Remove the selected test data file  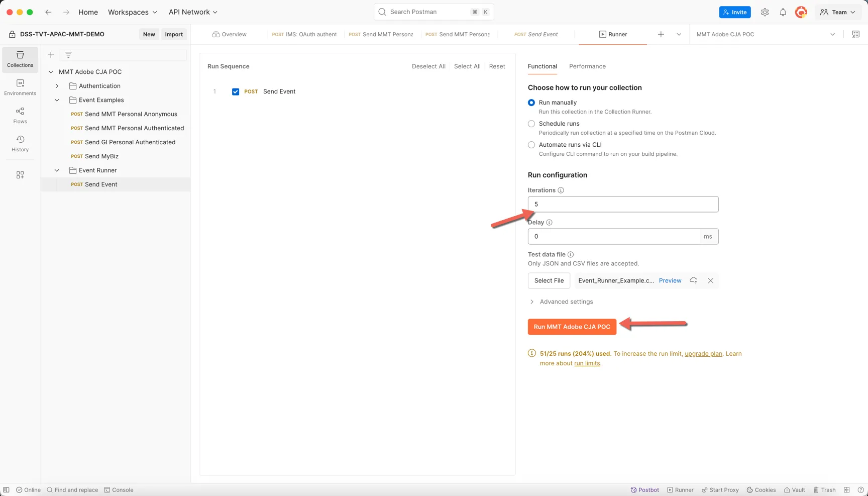(x=710, y=280)
